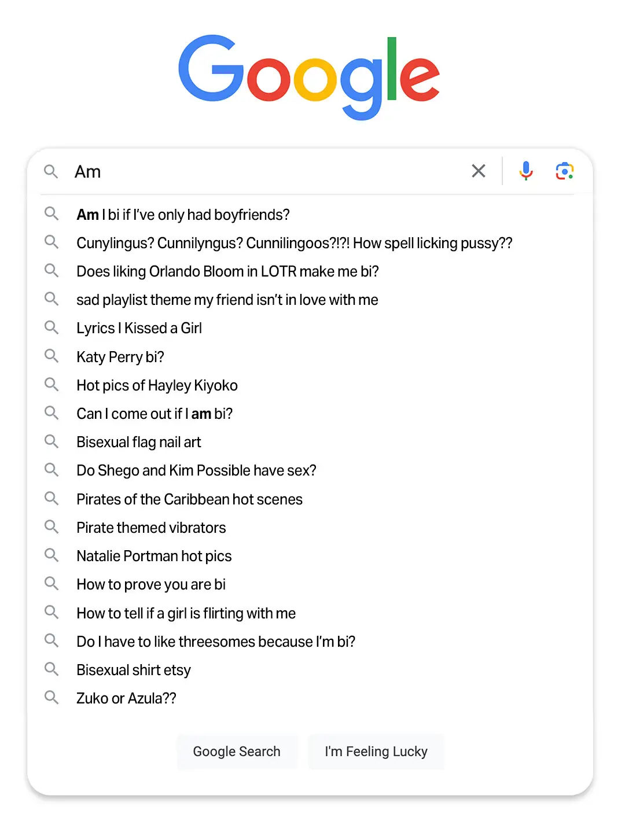The width and height of the screenshot is (625, 840).
Task: Select suggestion Can I come out if I am bi?
Action: [x=154, y=414]
